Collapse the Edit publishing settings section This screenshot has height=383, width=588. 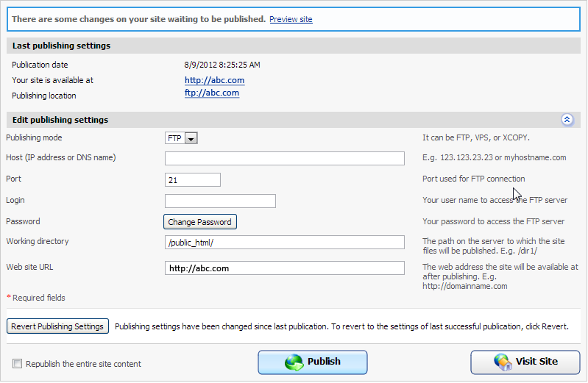click(567, 120)
